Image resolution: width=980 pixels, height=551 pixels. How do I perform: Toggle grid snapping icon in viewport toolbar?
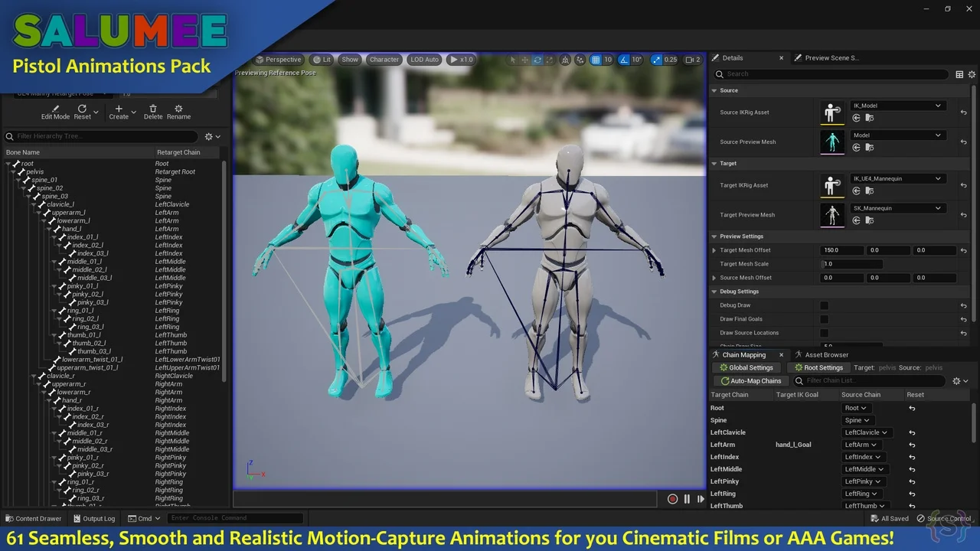[596, 60]
